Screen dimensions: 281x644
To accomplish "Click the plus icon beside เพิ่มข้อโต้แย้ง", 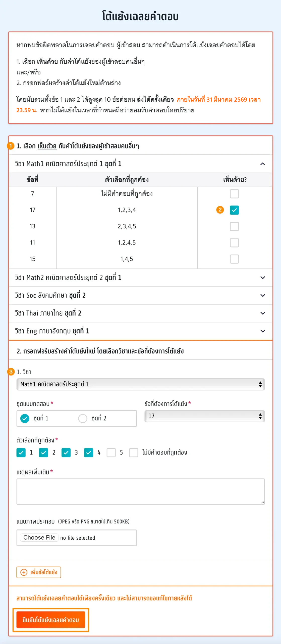I will (x=24, y=572).
